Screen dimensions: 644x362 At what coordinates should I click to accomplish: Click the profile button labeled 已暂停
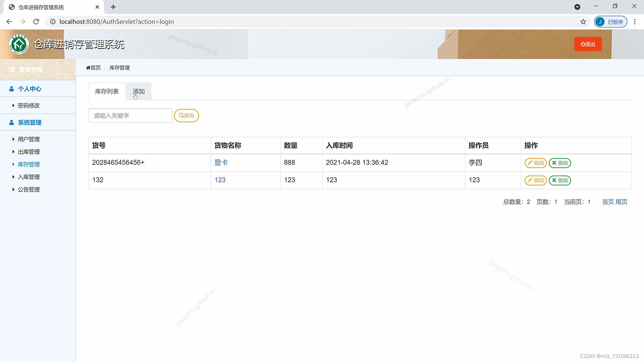coord(610,22)
